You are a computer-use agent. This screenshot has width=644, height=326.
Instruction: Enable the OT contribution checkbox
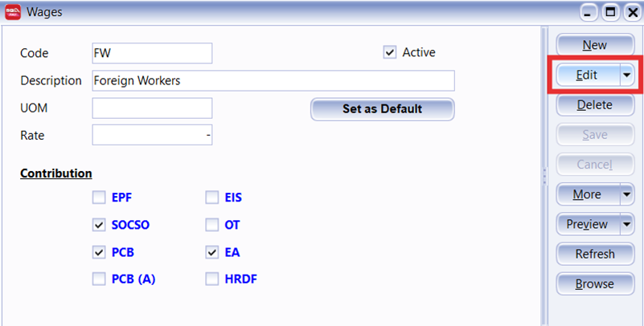coord(212,225)
